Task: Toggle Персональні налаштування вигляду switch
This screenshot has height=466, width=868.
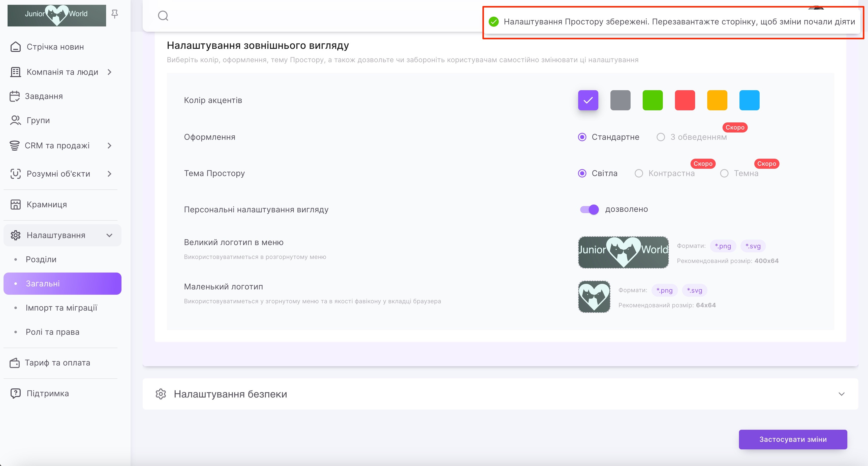Action: 589,209
